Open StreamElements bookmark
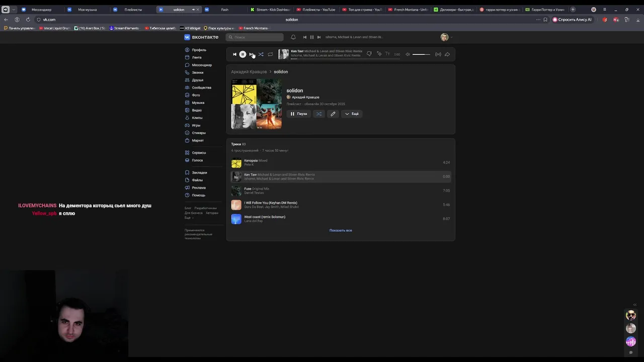644x362 pixels. 124,28
